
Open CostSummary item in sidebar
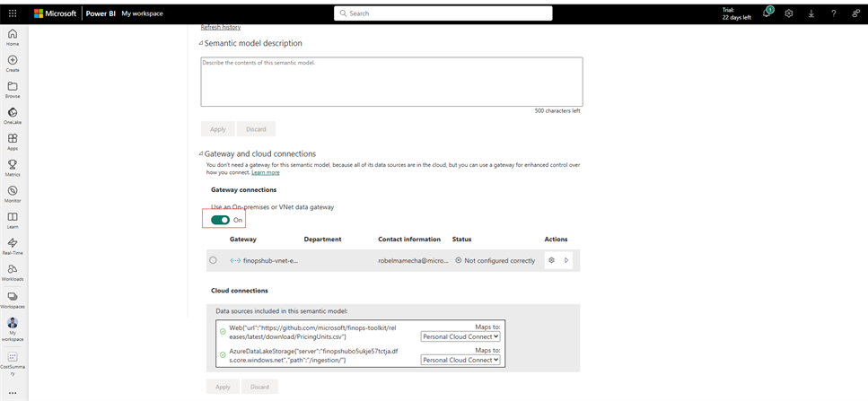(x=13, y=363)
